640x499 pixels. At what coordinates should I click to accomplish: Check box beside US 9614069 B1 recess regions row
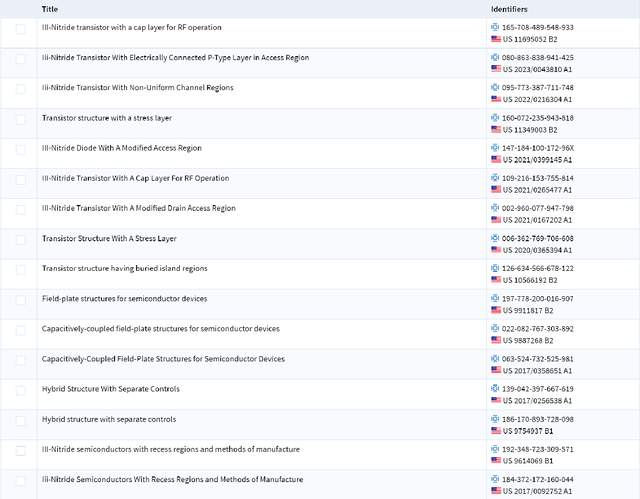(x=20, y=451)
